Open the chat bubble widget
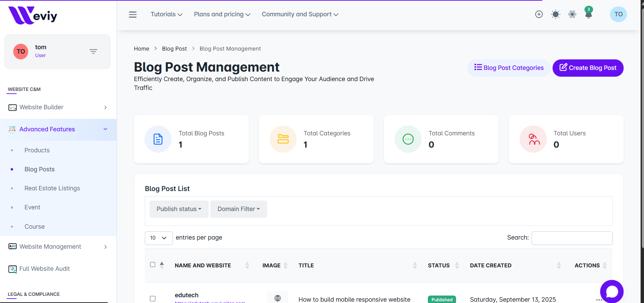The image size is (644, 303). tap(611, 291)
